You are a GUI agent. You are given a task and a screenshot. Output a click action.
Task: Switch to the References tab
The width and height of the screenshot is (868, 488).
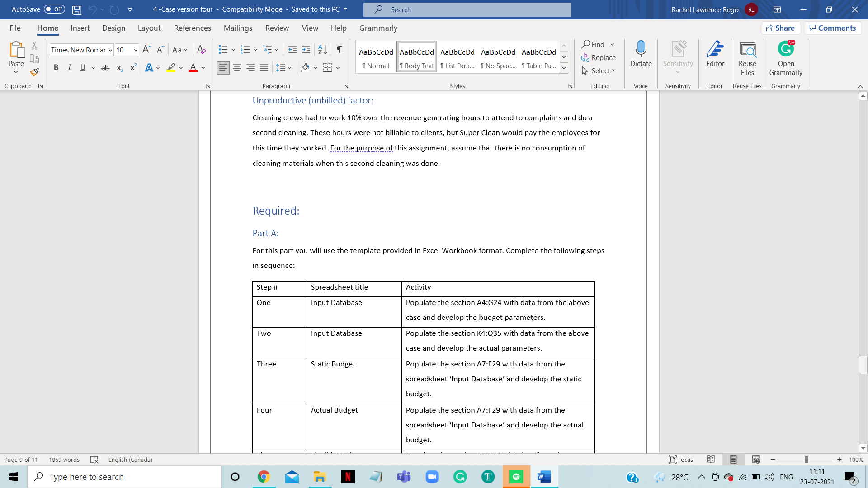[x=193, y=28]
